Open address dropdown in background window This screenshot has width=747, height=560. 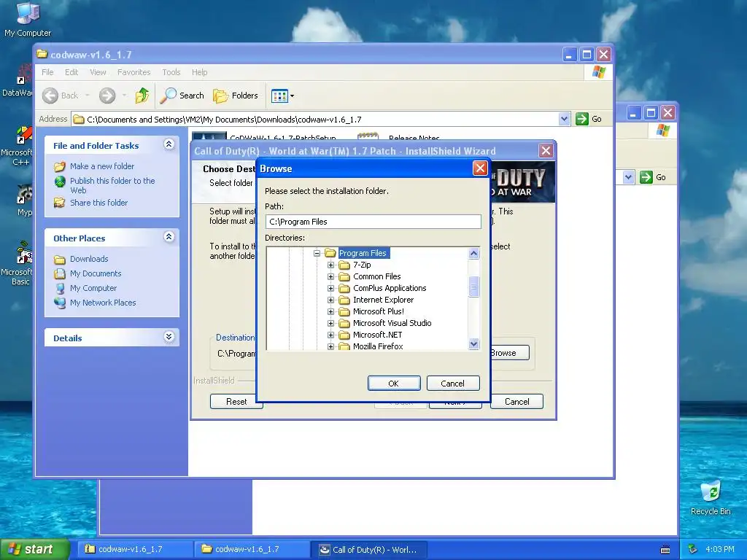tap(628, 177)
